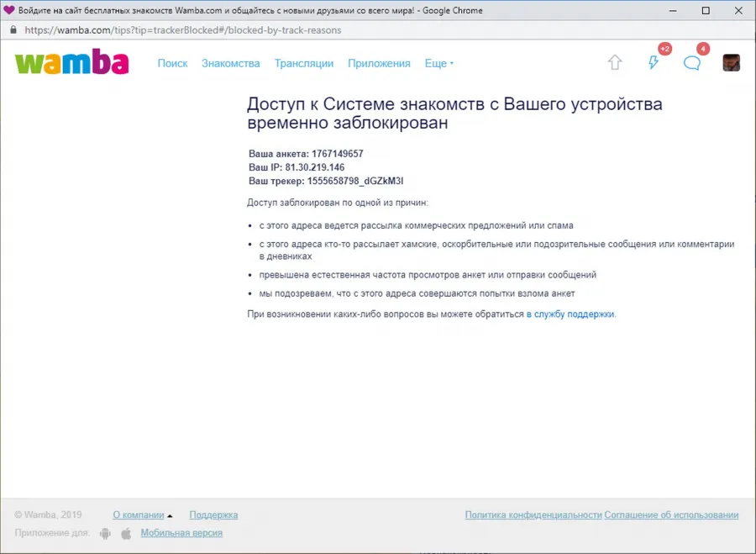The height and width of the screenshot is (554, 756).
Task: Click the Ваш IP: 81.30.219.146 text
Action: (297, 167)
